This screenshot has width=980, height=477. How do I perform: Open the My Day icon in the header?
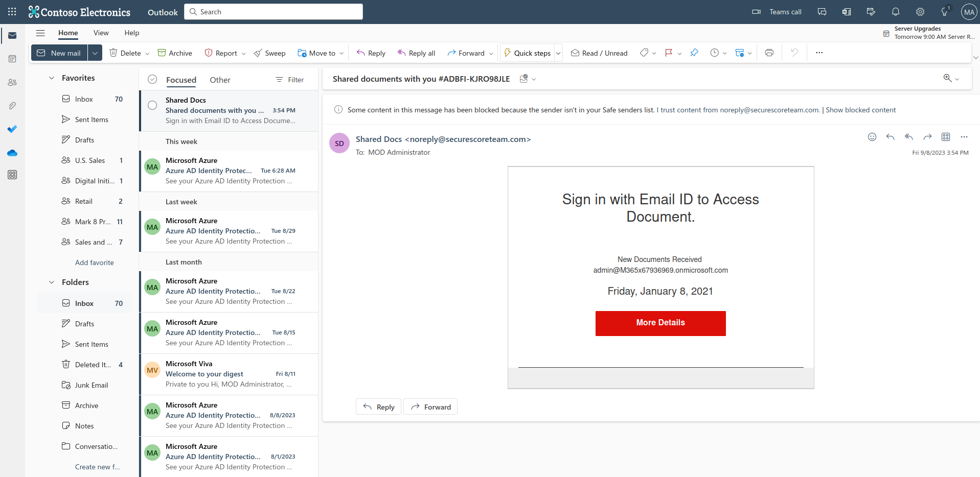click(871, 12)
